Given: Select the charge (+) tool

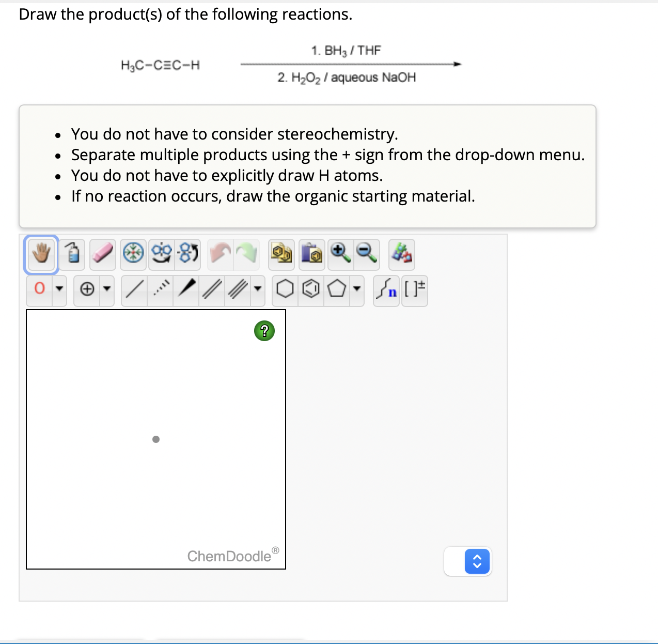Looking at the screenshot, I should pos(87,289).
